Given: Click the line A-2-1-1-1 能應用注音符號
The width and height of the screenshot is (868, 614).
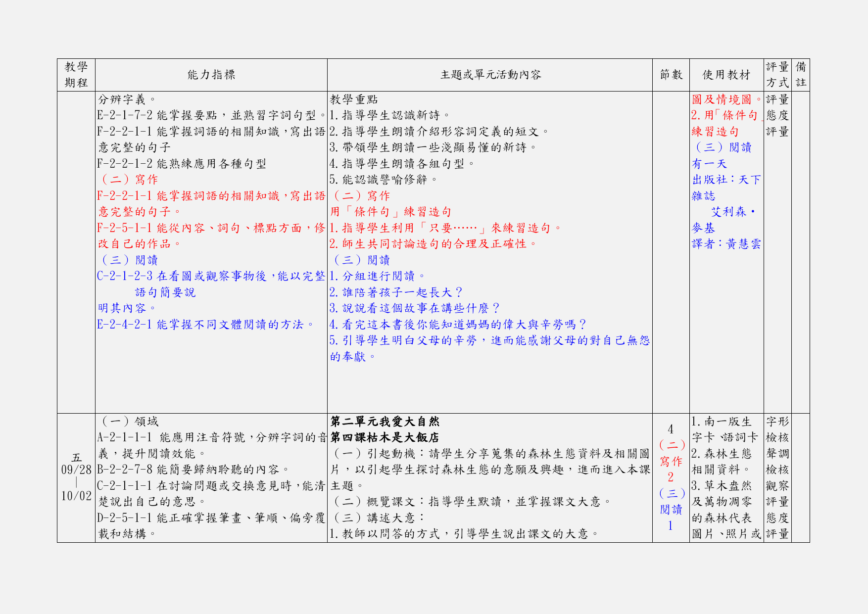Looking at the screenshot, I should click(211, 437).
